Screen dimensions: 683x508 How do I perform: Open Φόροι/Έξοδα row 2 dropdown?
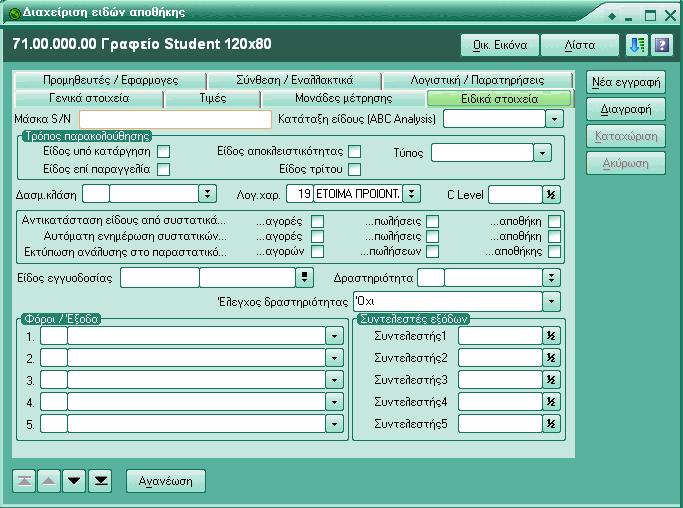[x=334, y=358]
